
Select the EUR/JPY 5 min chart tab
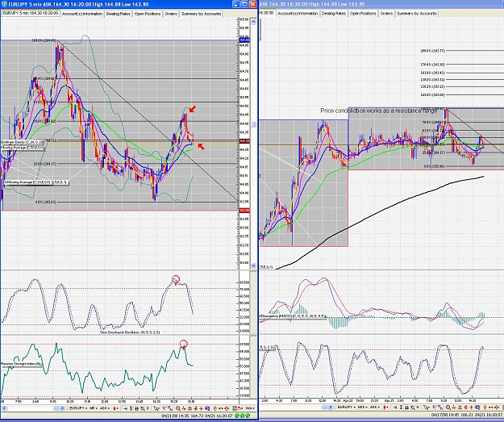[31, 13]
